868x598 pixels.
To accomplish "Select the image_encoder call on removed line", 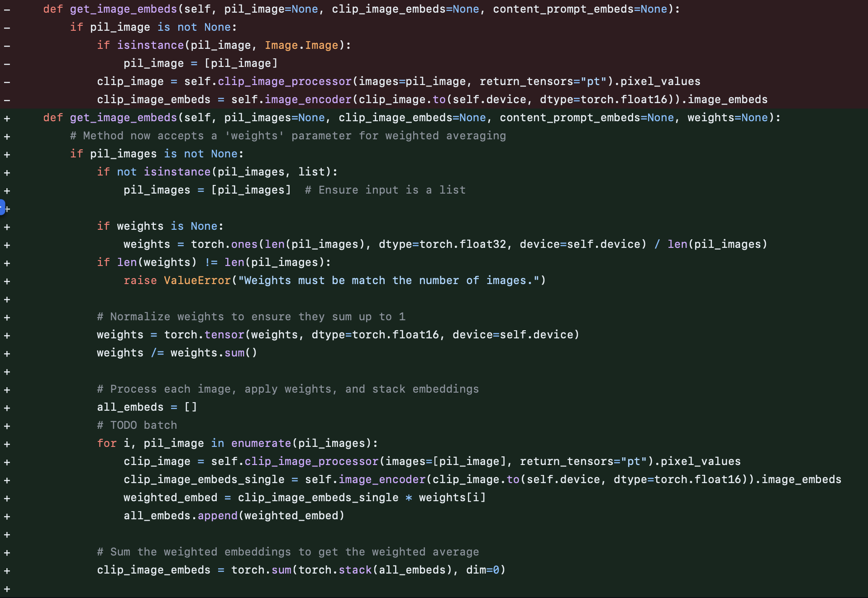I will click(x=309, y=100).
